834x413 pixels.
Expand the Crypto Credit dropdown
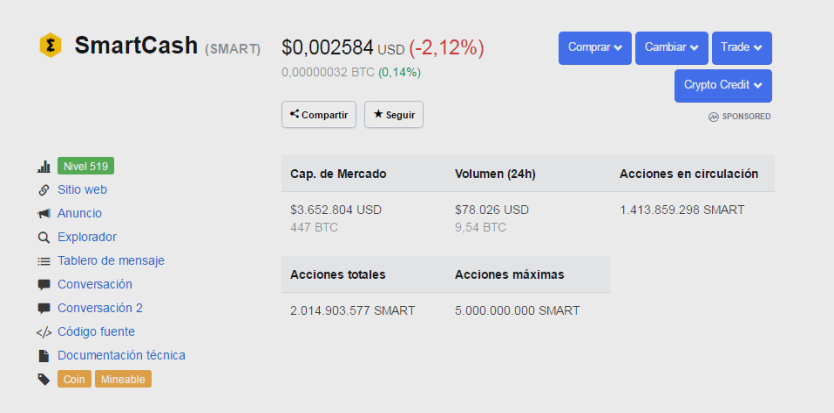[x=723, y=86]
